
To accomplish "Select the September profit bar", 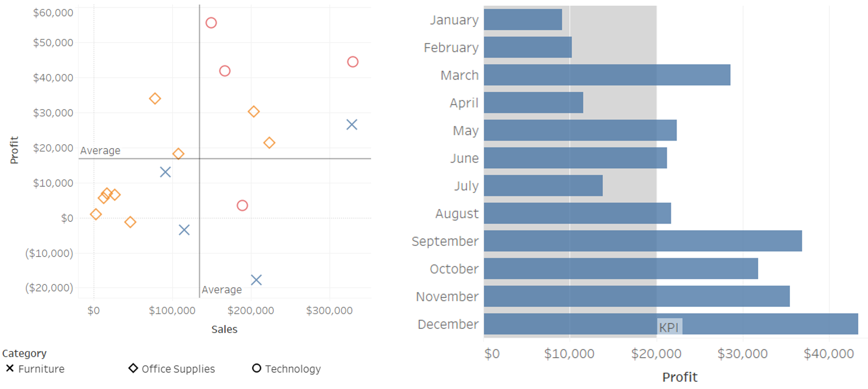I will tap(642, 241).
